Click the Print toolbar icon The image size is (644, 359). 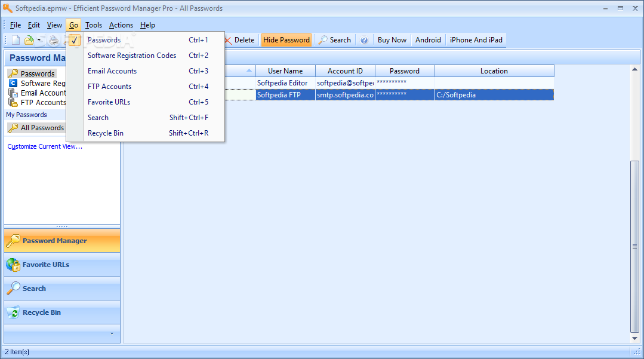[53, 40]
